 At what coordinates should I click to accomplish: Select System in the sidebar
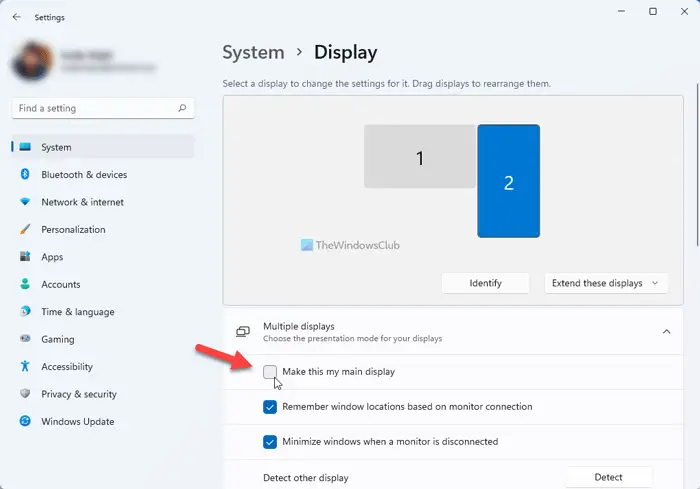click(103, 147)
